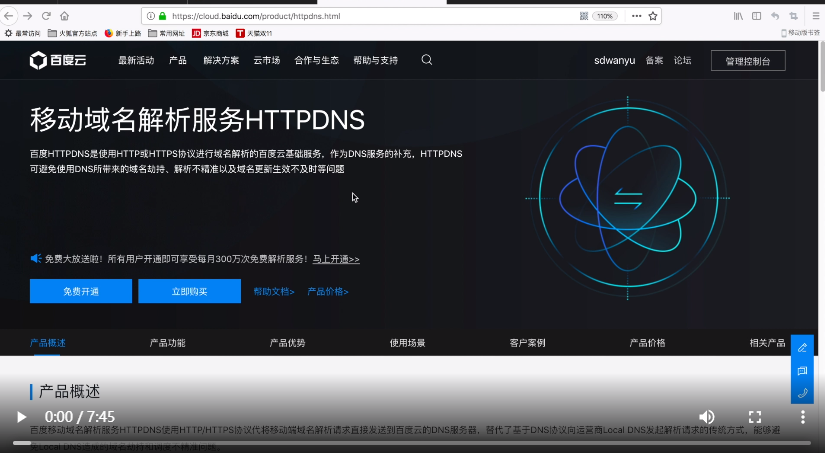
Task: Open the browser home page icon
Action: click(x=64, y=16)
